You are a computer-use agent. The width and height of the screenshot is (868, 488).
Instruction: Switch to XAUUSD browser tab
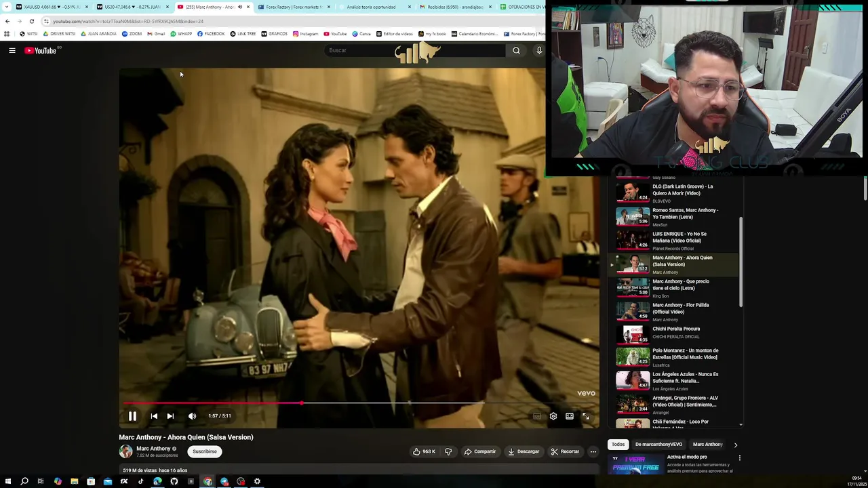click(x=51, y=7)
